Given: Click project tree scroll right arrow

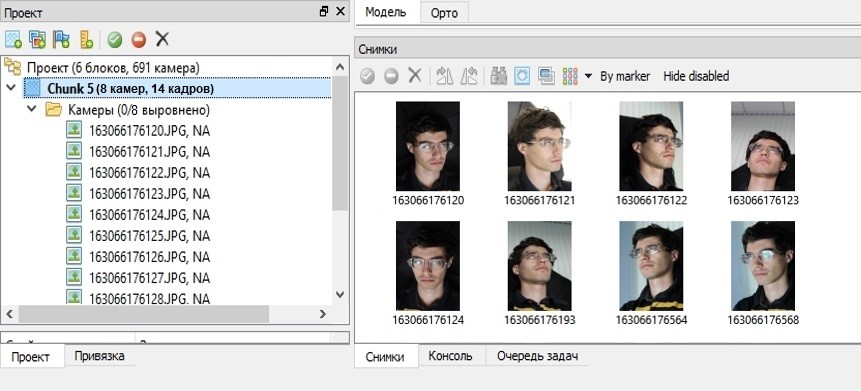Looking at the screenshot, I should tap(323, 314).
